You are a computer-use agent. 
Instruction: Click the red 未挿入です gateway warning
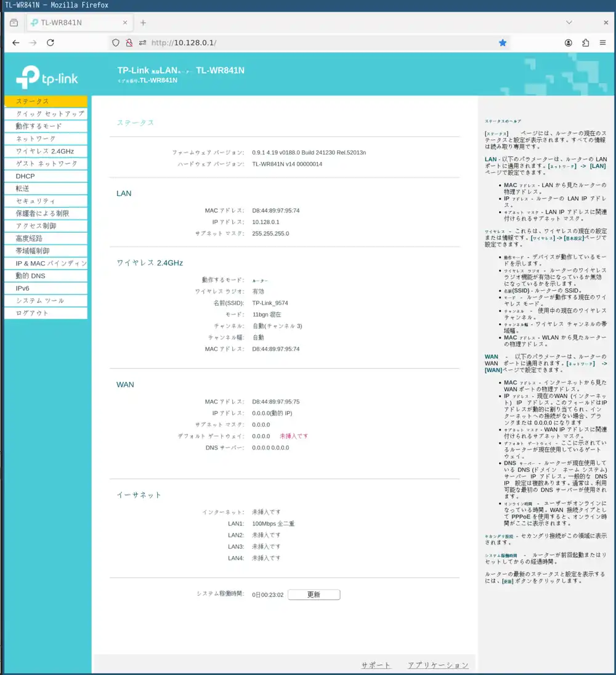pos(294,436)
